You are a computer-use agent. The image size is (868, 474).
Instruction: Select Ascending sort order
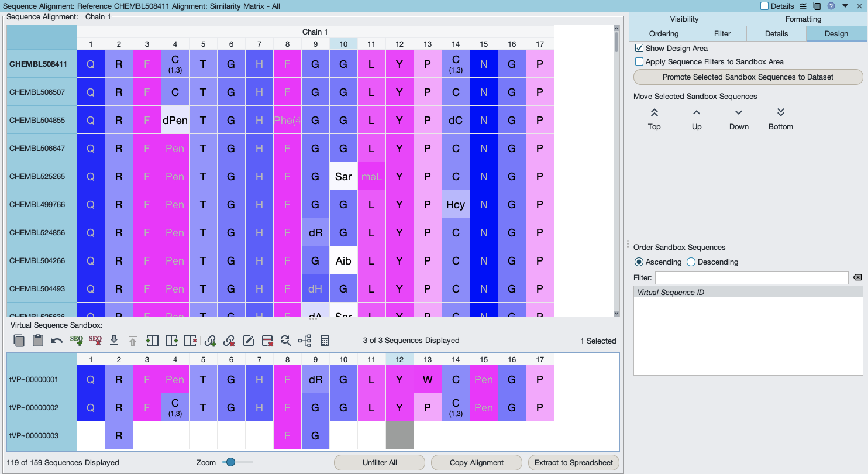point(639,262)
